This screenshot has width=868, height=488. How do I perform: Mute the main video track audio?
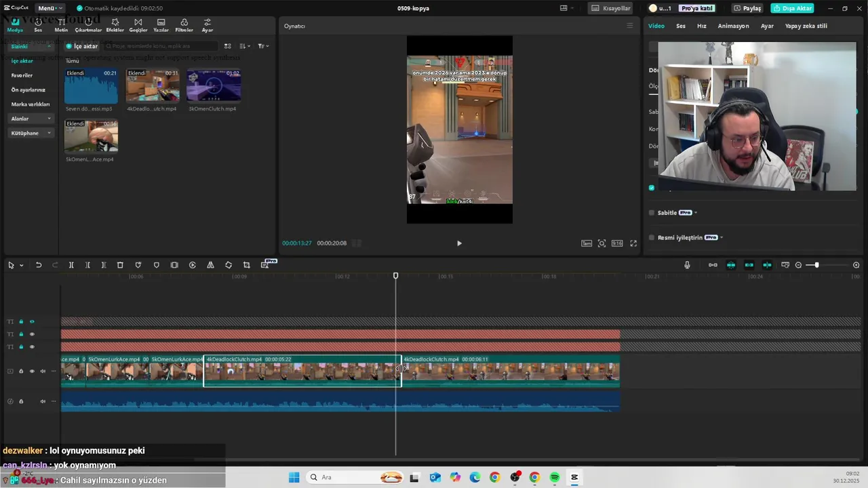[x=43, y=371]
